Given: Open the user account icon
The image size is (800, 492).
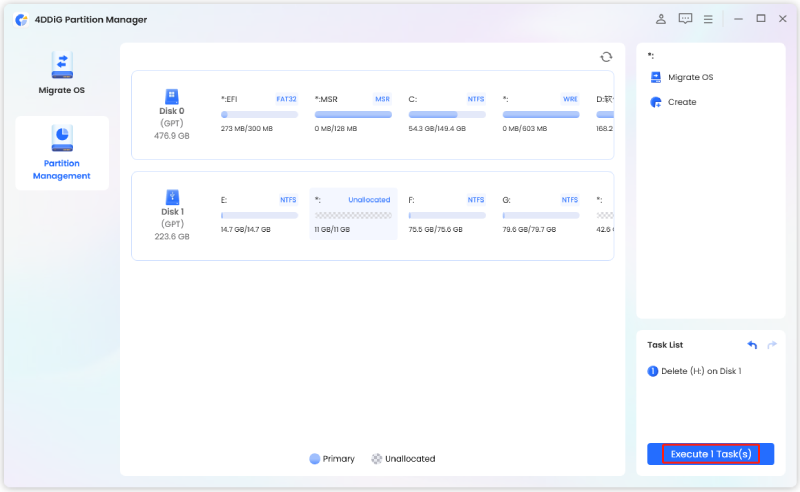Looking at the screenshot, I should pos(661,19).
